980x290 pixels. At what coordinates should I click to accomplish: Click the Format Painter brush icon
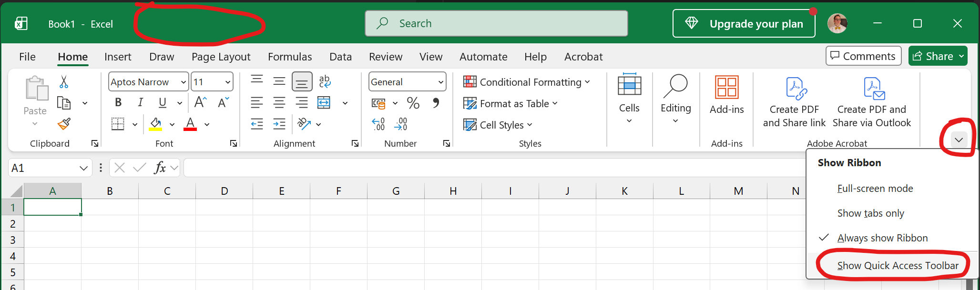click(x=64, y=124)
